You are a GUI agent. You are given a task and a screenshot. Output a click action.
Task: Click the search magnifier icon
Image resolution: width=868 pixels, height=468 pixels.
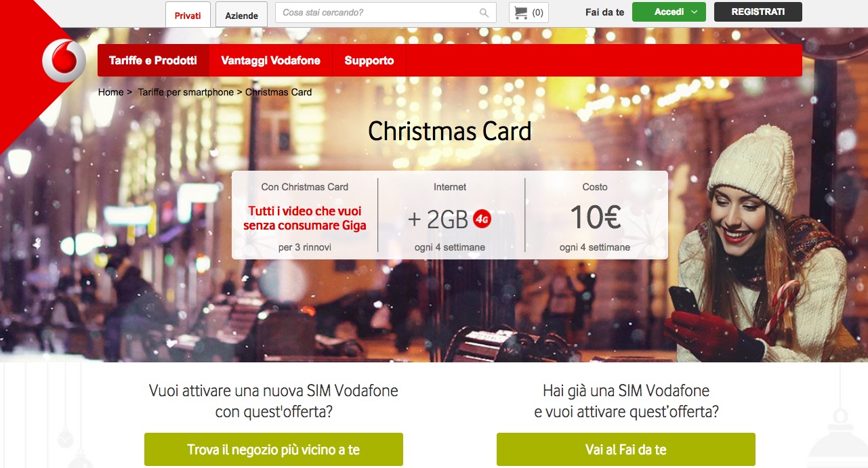[484, 12]
